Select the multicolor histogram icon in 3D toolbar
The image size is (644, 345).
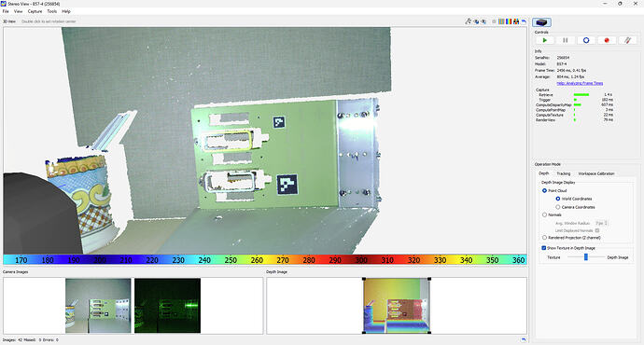pyautogui.click(x=516, y=21)
